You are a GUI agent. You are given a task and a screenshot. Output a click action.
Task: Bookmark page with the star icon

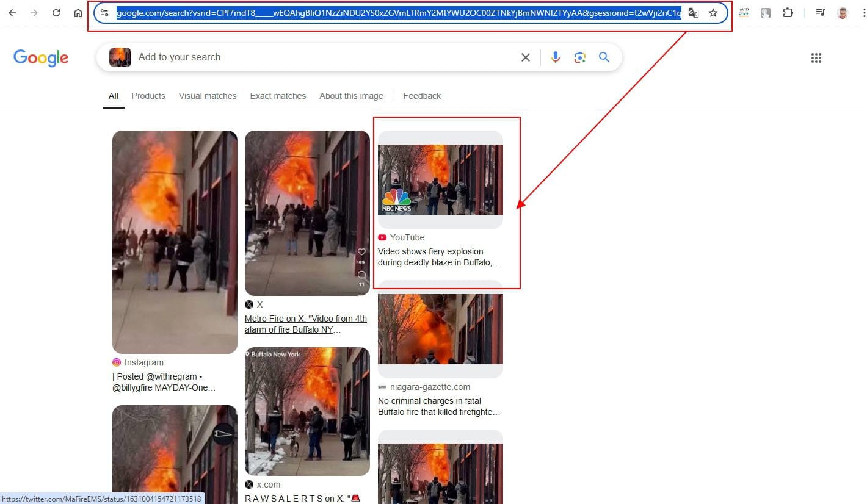[713, 13]
